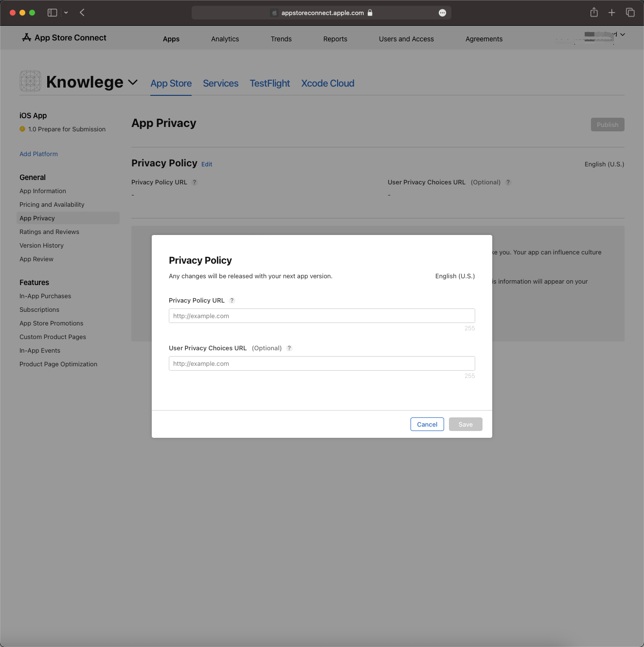
Task: Open a new tab with the plus icon
Action: pyautogui.click(x=612, y=13)
